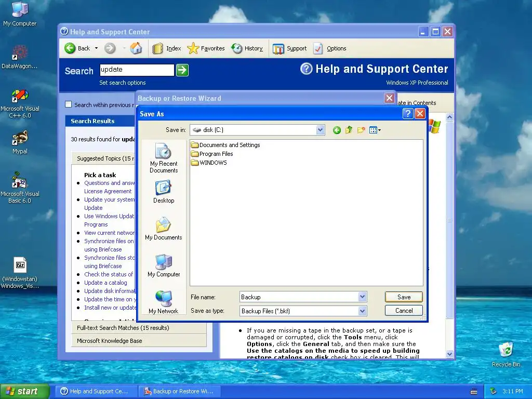Viewport: 532px width, 399px height.
Task: Click Set search options link
Action: coord(123,83)
